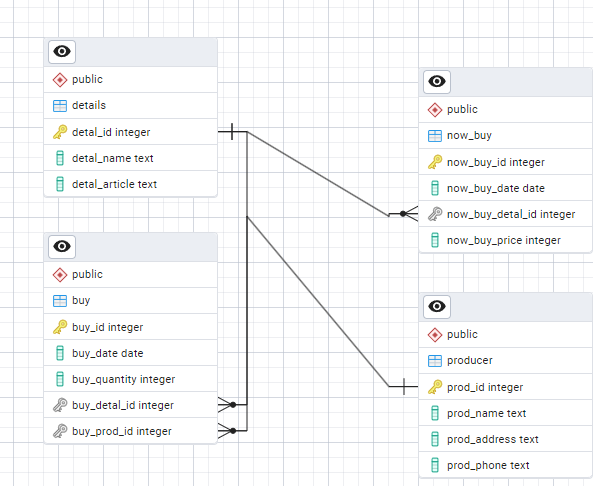Screen dimensions: 593x486
Task: Click the foreign key icon for buy_detal_id
Action: coord(60,405)
